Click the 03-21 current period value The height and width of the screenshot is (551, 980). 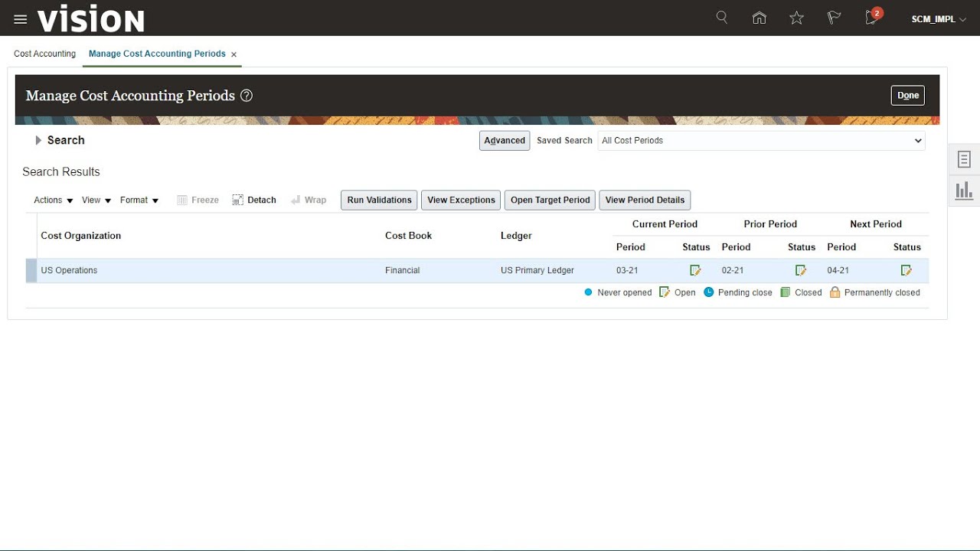(627, 270)
